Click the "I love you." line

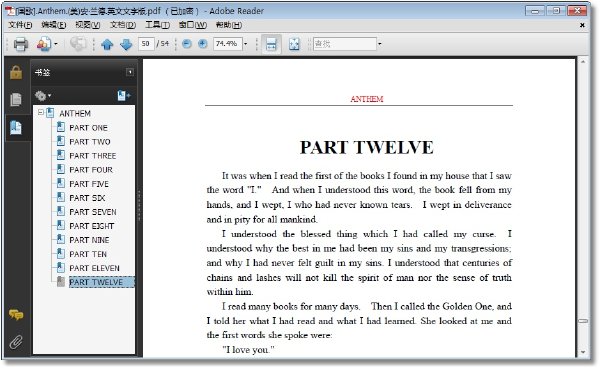pos(248,349)
